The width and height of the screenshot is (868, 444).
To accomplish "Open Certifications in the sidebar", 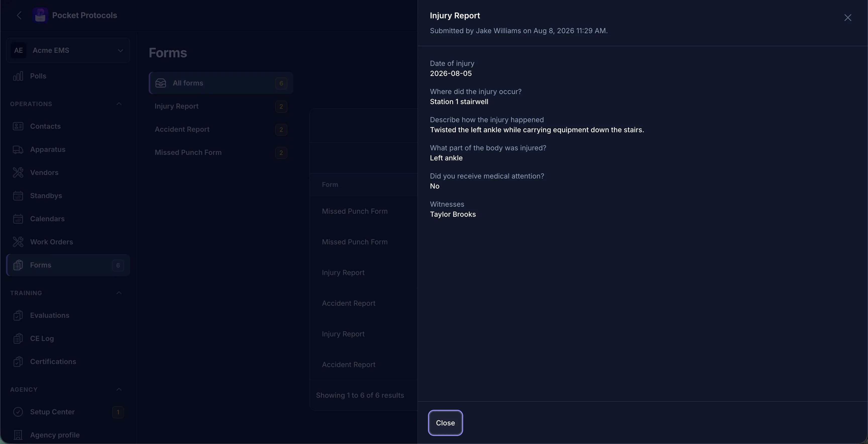I will pyautogui.click(x=68, y=361).
